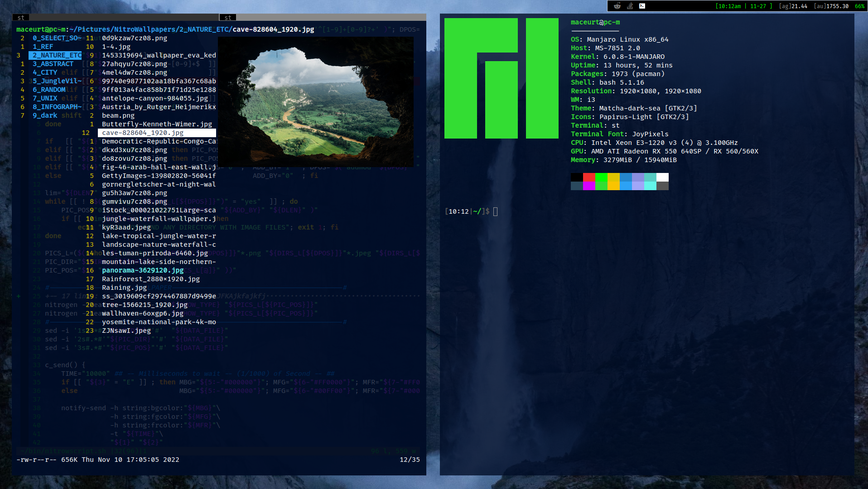Click the Theme: Matcha-dark-sea line
The width and height of the screenshot is (868, 489).
click(x=634, y=108)
